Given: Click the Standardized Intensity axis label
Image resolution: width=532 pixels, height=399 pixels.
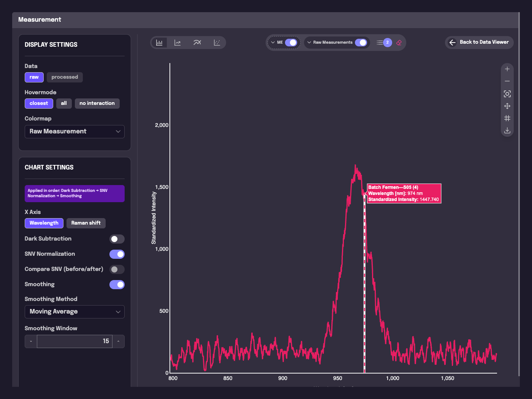Looking at the screenshot, I should [x=154, y=218].
